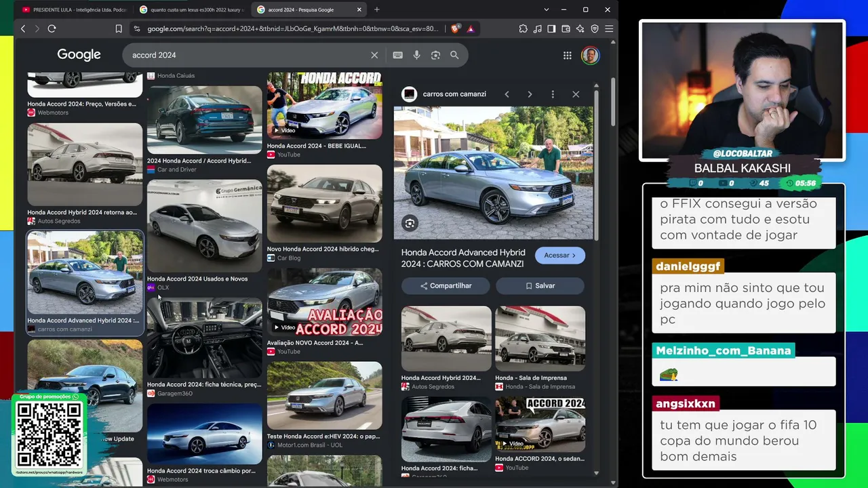This screenshot has width=868, height=488.
Task: Click the Acessar button
Action: point(559,256)
